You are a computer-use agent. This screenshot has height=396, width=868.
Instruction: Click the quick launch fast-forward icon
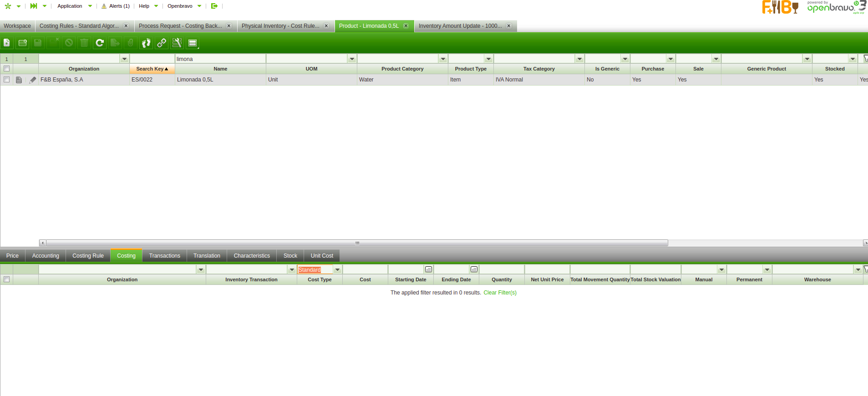pos(34,6)
